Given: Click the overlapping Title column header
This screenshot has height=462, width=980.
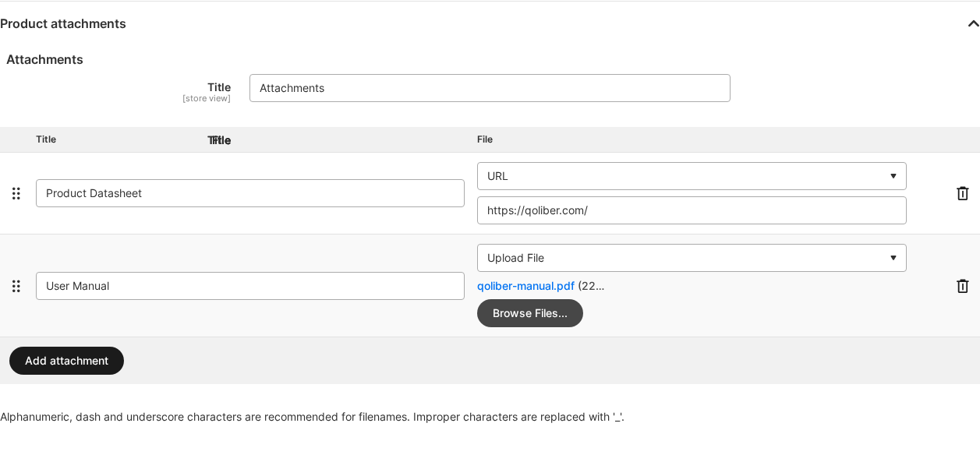Looking at the screenshot, I should [x=219, y=140].
